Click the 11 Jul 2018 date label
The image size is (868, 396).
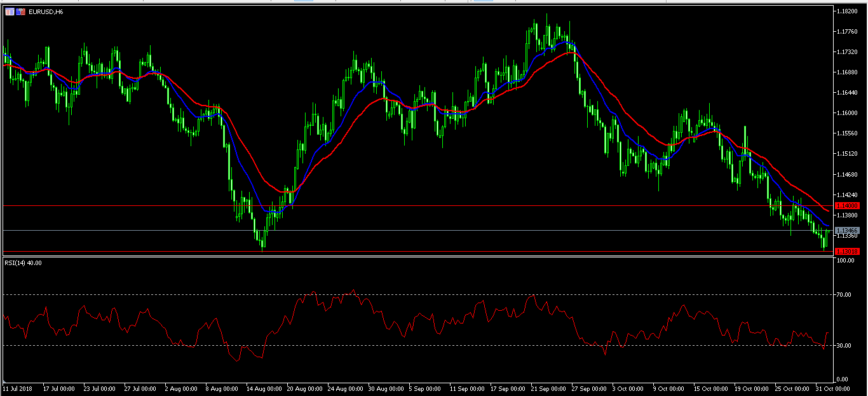(18, 388)
